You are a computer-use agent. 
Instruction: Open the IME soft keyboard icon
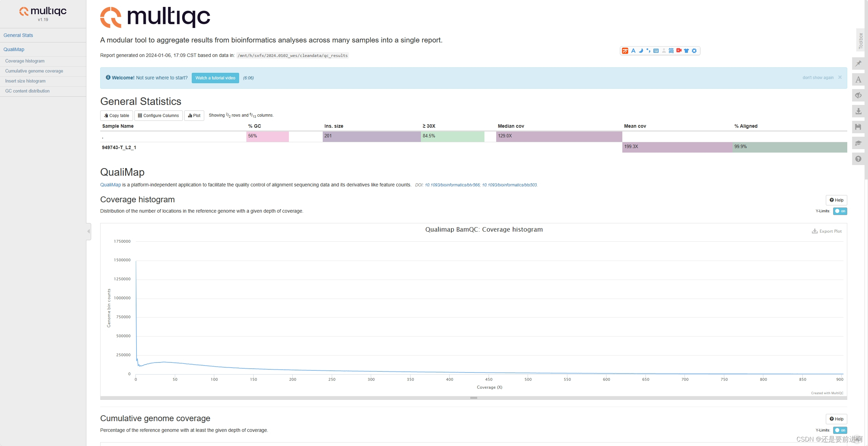(x=656, y=51)
